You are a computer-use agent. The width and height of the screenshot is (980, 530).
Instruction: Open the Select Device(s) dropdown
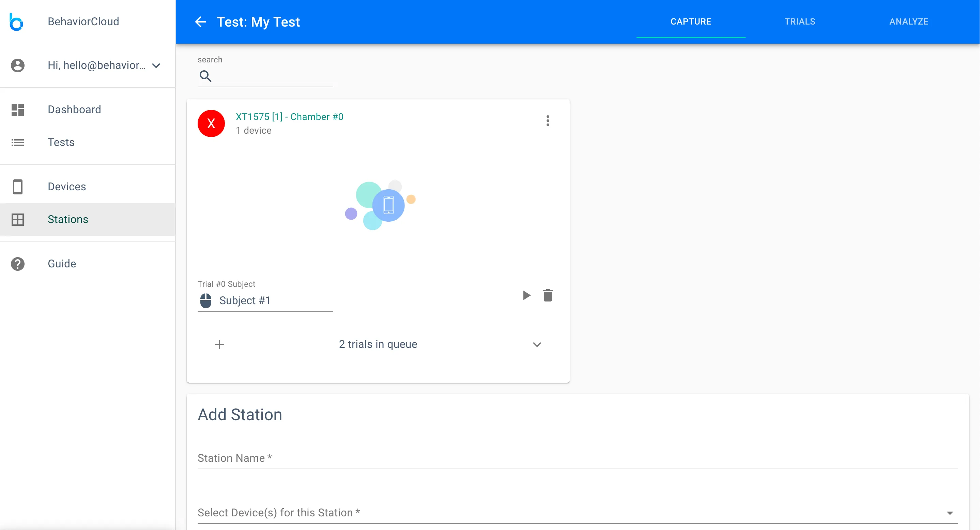[950, 513]
